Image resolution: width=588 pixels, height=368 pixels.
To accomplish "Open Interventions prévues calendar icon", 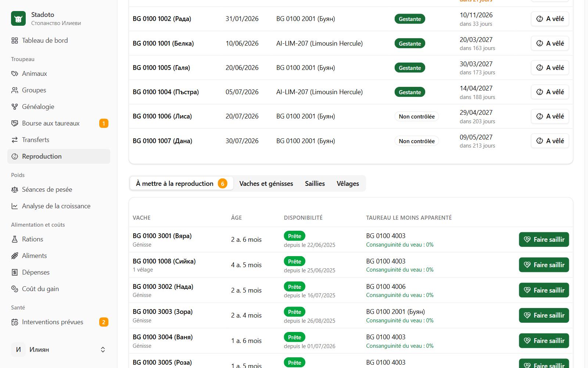I will (15, 322).
